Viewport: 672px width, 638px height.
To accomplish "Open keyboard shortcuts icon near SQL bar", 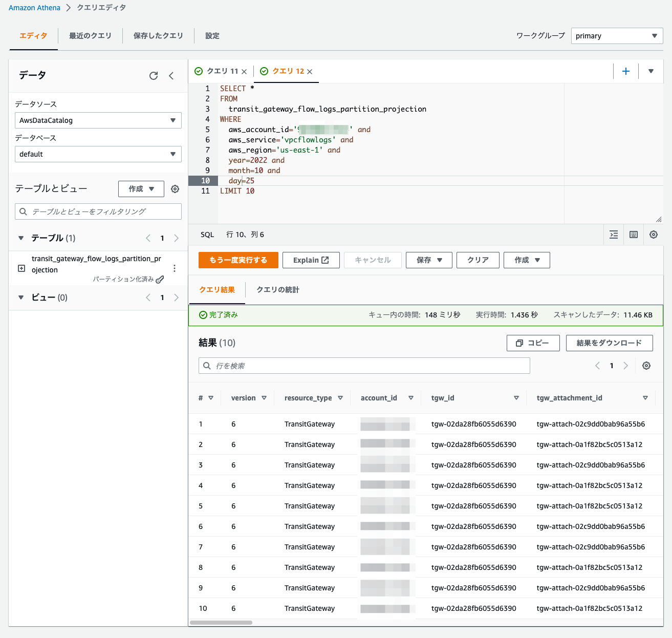I will pyautogui.click(x=634, y=234).
